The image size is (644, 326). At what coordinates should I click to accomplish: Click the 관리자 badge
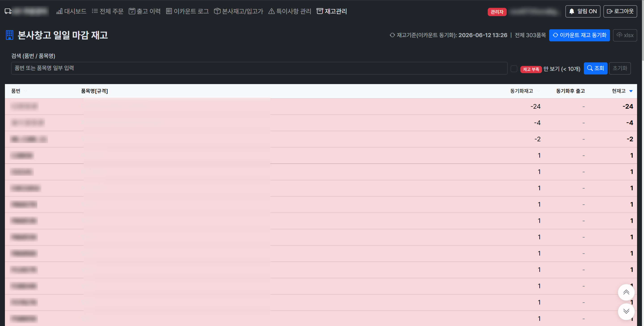(497, 12)
